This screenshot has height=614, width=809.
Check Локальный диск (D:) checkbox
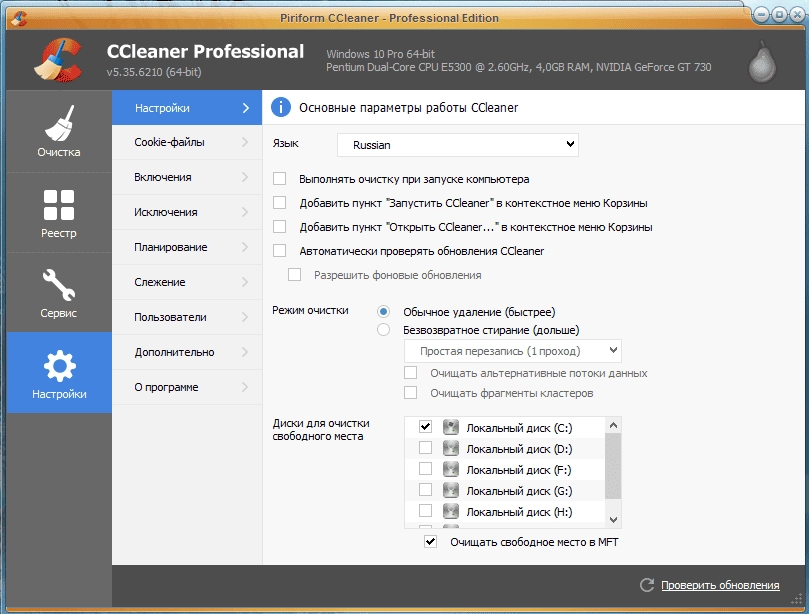(425, 448)
